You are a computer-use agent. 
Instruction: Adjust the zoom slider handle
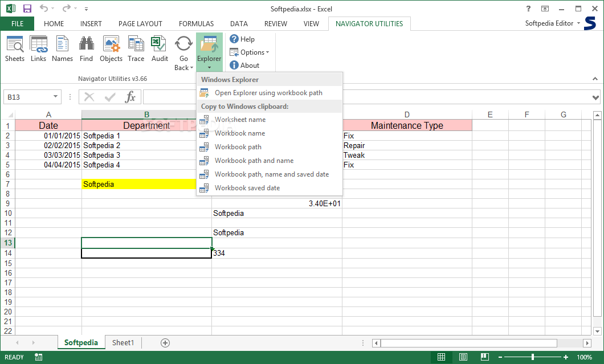533,357
